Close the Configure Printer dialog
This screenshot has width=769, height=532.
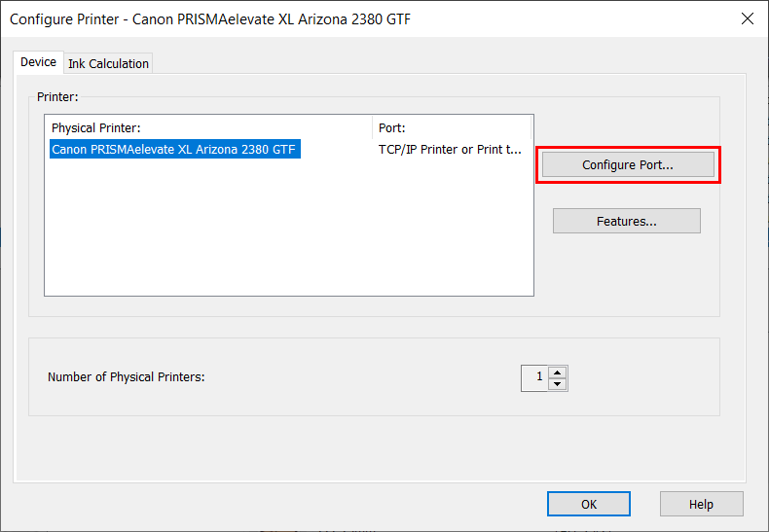[747, 18]
